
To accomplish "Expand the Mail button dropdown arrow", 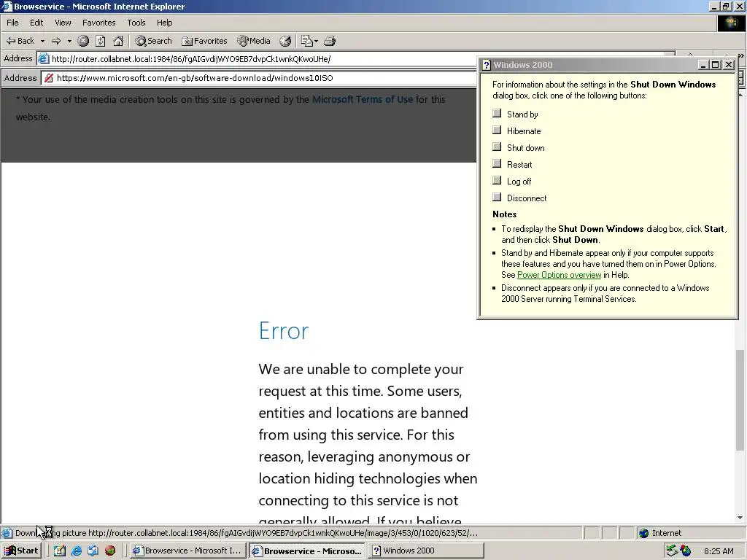I will pos(316,41).
